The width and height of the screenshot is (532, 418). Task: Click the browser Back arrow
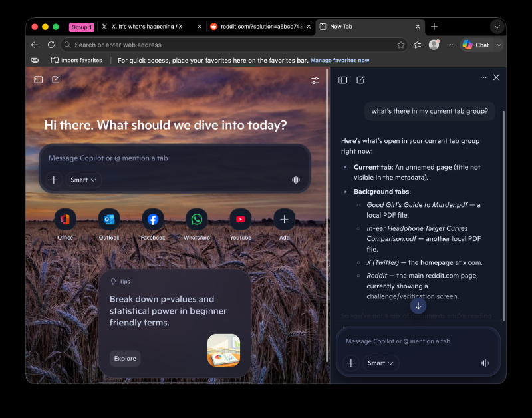tap(35, 45)
